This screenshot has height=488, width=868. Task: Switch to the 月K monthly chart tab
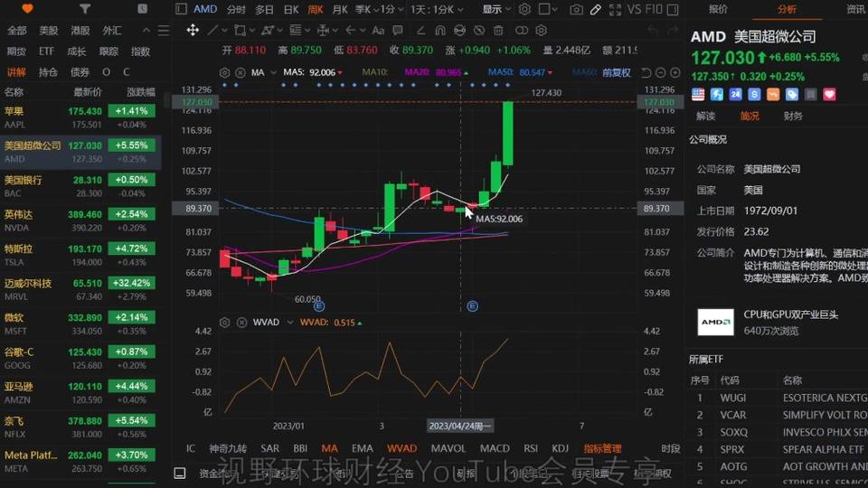340,9
